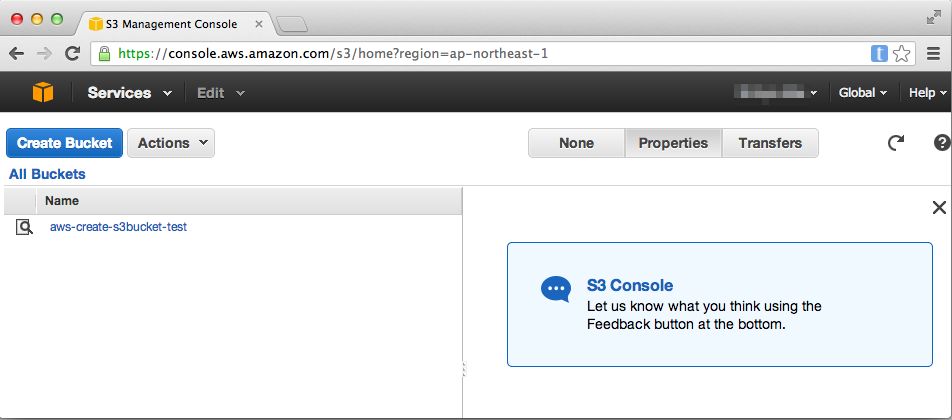Select the None view toggle
Screen dimensions: 952x420
pyautogui.click(x=576, y=143)
